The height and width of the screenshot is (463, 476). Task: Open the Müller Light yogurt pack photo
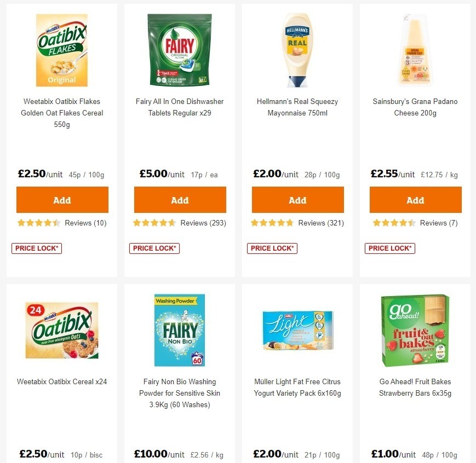[x=297, y=329]
